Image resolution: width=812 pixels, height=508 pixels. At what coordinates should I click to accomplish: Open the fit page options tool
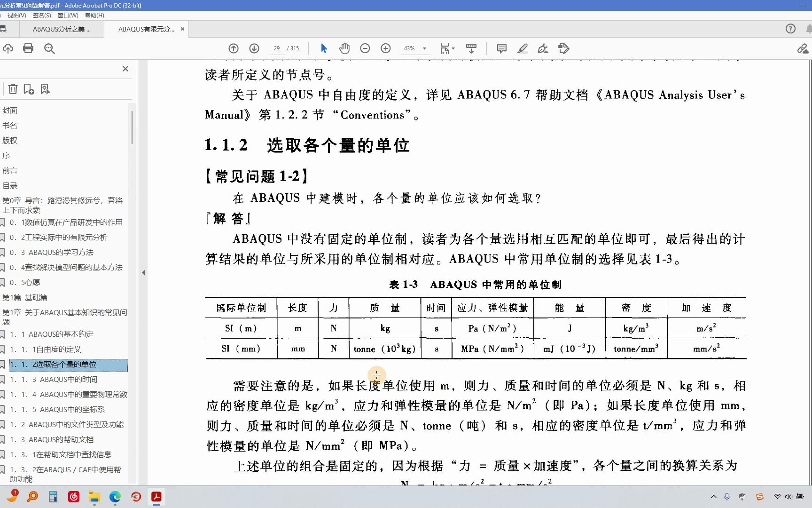click(447, 48)
